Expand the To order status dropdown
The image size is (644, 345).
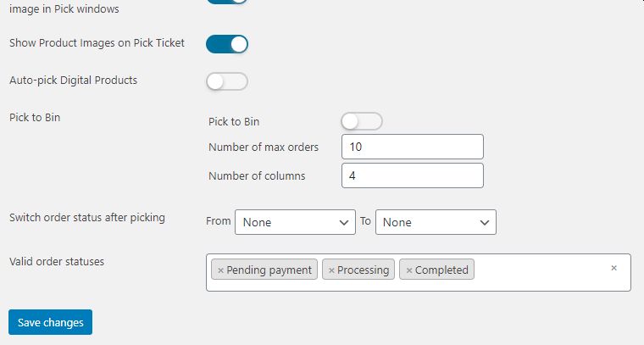[x=436, y=222]
